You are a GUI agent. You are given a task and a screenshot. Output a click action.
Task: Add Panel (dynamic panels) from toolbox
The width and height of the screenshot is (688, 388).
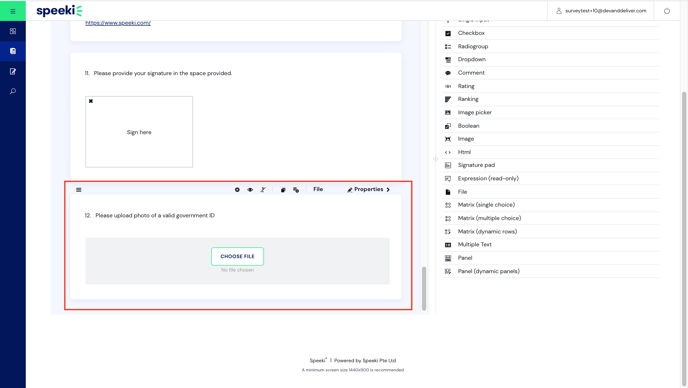pos(551,271)
